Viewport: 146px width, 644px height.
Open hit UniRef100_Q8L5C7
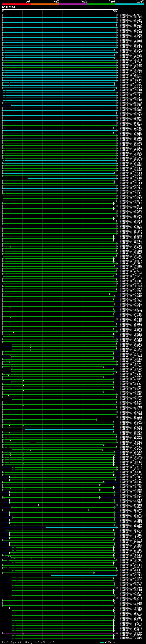point(131,17)
